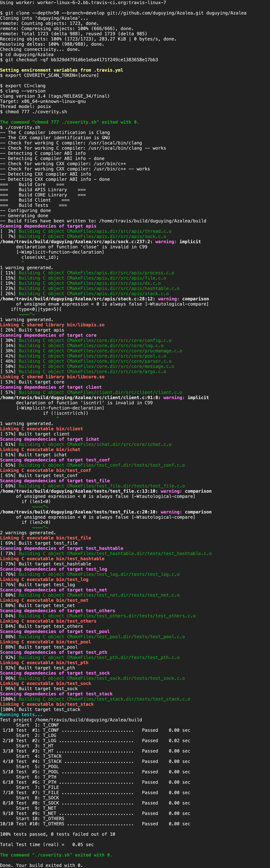Viewport: 270px width, 868px height.
Task: Click 'Scanning dependencies of target apis'
Action: pyautogui.click(x=48, y=226)
